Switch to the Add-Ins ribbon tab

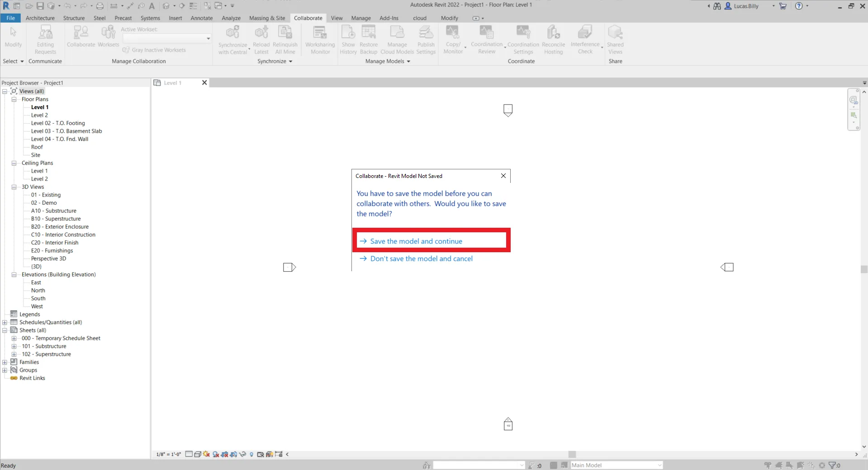click(389, 18)
